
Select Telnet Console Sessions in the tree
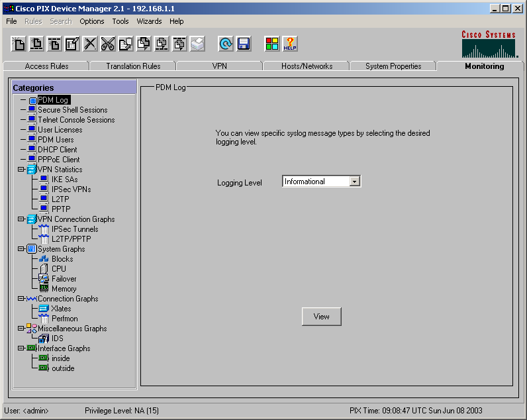(76, 120)
